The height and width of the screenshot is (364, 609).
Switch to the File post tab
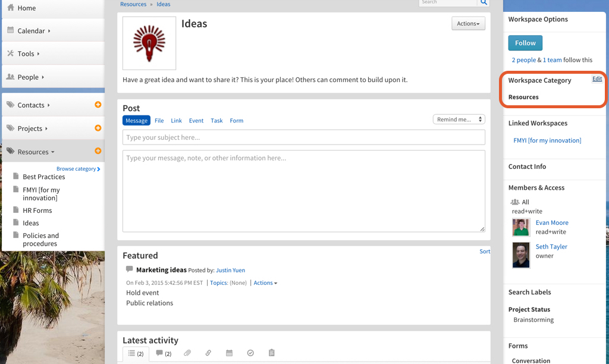click(159, 121)
